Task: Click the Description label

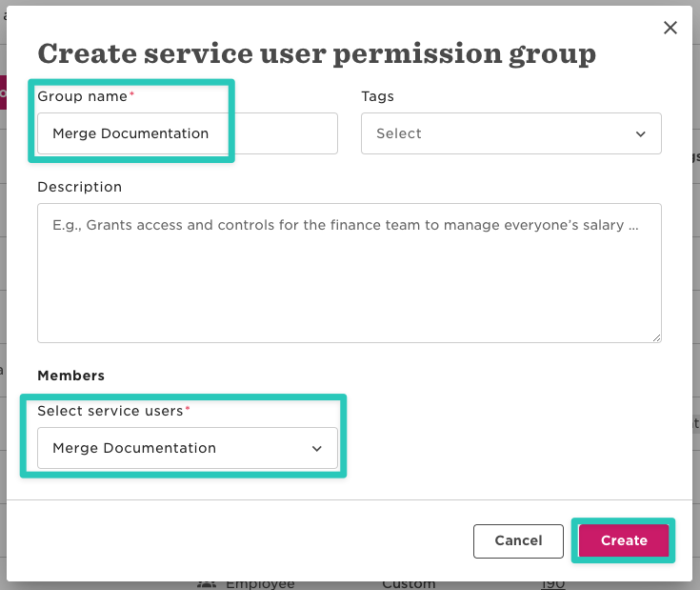Action: pos(79,187)
